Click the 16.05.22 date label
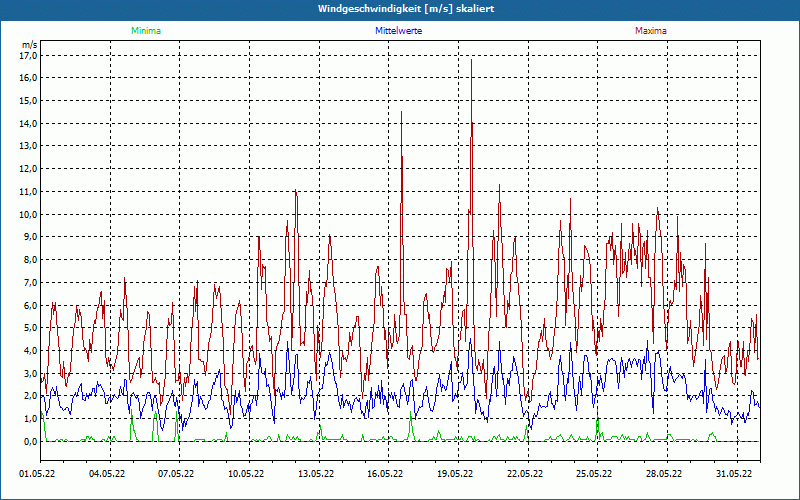The image size is (800, 500). coord(385,474)
